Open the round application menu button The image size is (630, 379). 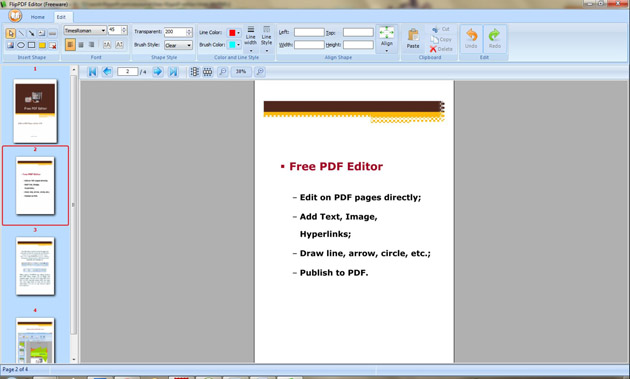[15, 16]
